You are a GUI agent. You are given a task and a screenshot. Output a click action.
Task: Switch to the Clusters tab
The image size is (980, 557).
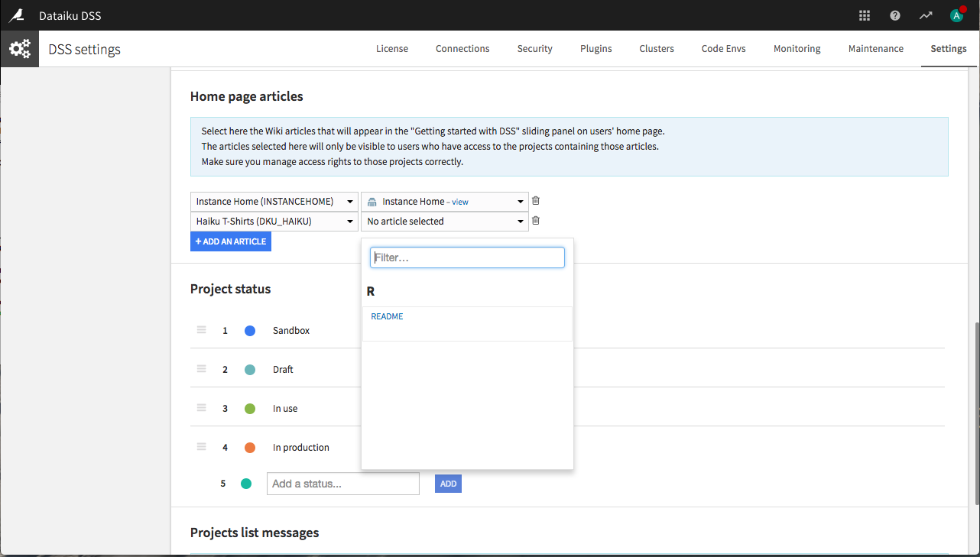coord(657,48)
